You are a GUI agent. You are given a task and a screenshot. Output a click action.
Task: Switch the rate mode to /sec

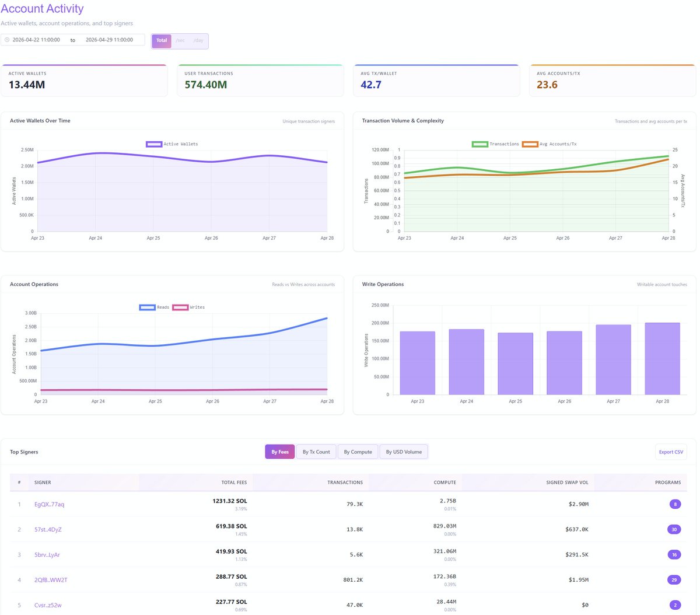(x=180, y=41)
